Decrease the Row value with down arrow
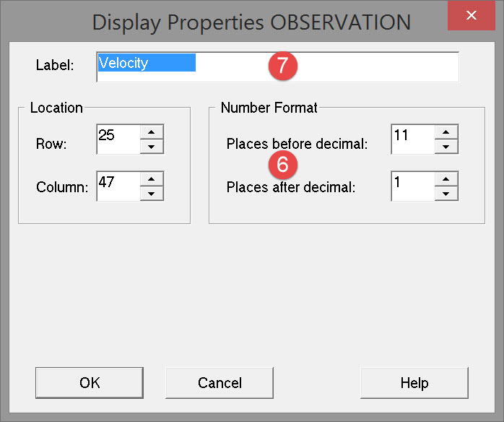The height and width of the screenshot is (422, 504). pos(151,147)
